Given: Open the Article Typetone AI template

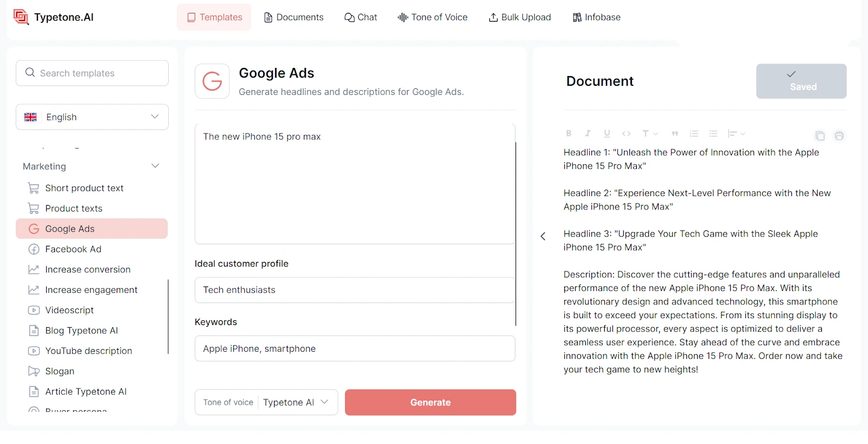Looking at the screenshot, I should click(92, 391).
